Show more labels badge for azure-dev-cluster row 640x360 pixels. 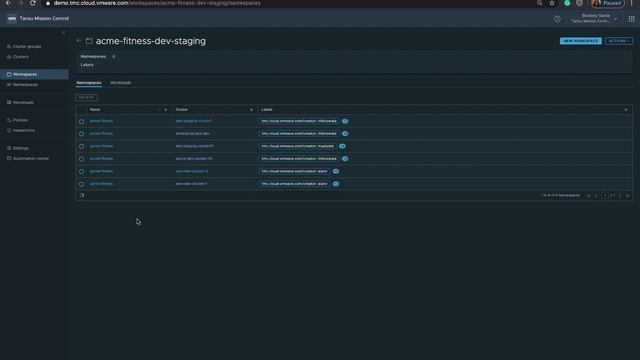tap(345, 159)
